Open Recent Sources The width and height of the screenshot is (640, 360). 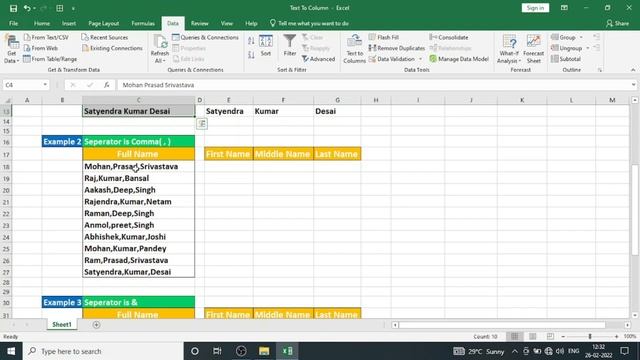[x=104, y=37]
